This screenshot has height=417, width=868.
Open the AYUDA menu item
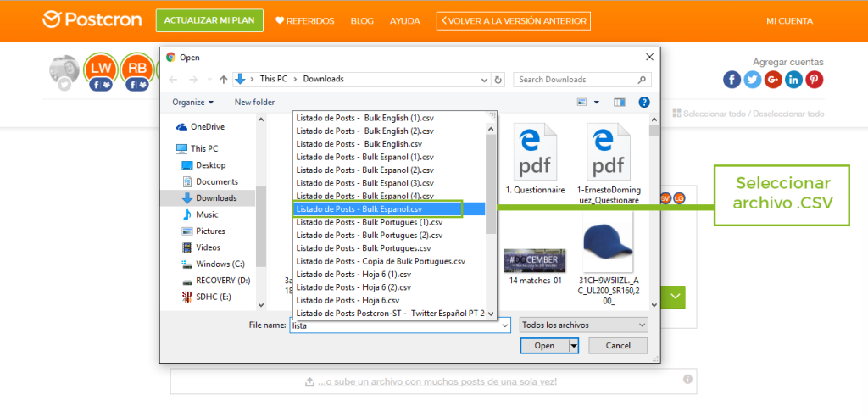pyautogui.click(x=404, y=21)
